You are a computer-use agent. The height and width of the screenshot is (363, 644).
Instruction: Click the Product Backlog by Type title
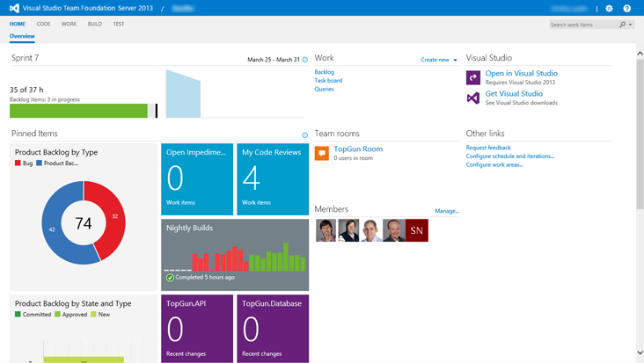coord(56,152)
